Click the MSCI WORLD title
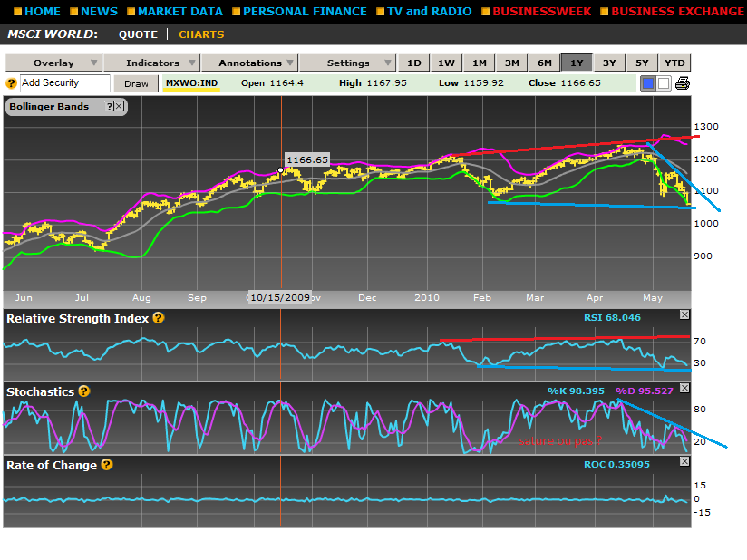 [53, 34]
